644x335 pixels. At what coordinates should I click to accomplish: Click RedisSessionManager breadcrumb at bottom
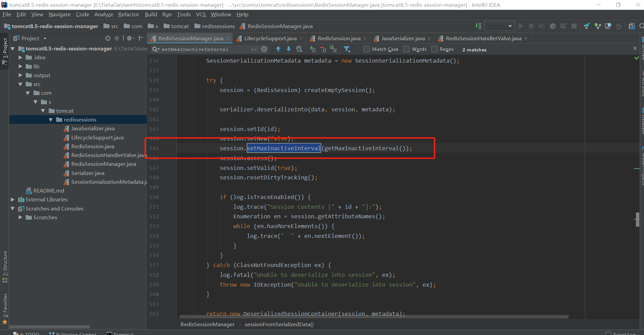(x=207, y=324)
